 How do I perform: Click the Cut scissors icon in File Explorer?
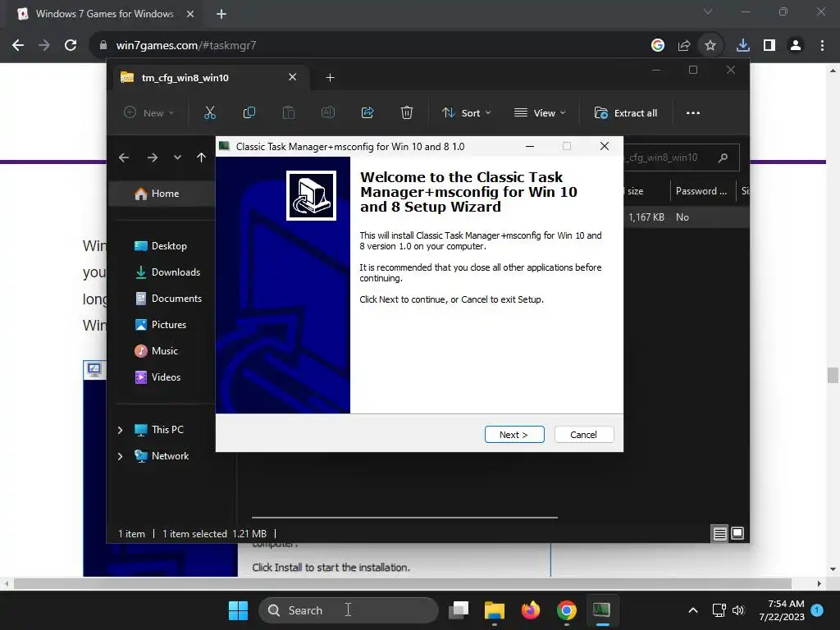tap(209, 112)
